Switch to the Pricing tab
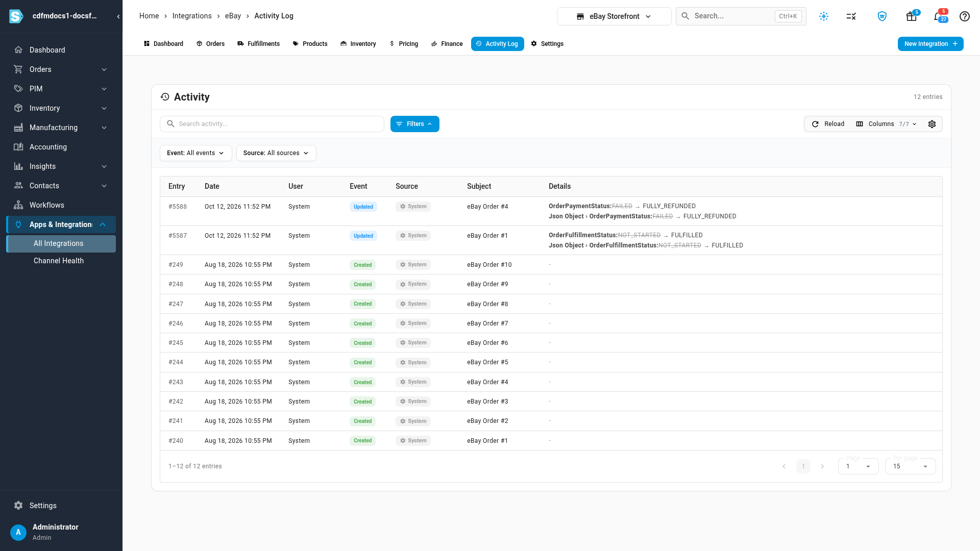This screenshot has height=551, width=980. 404,44
